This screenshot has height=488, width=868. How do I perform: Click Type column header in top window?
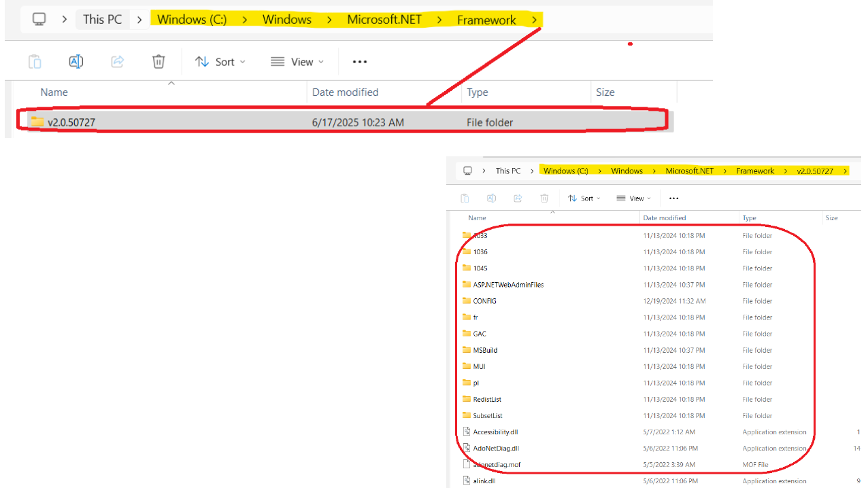pyautogui.click(x=477, y=92)
